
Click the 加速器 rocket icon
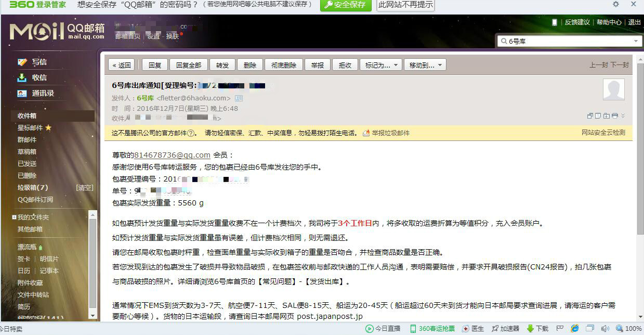tap(495, 329)
